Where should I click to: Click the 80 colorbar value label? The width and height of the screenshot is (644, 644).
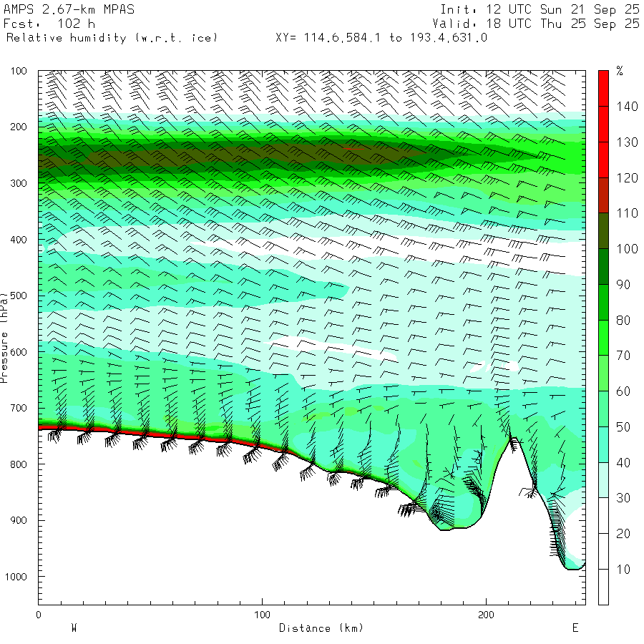click(623, 321)
